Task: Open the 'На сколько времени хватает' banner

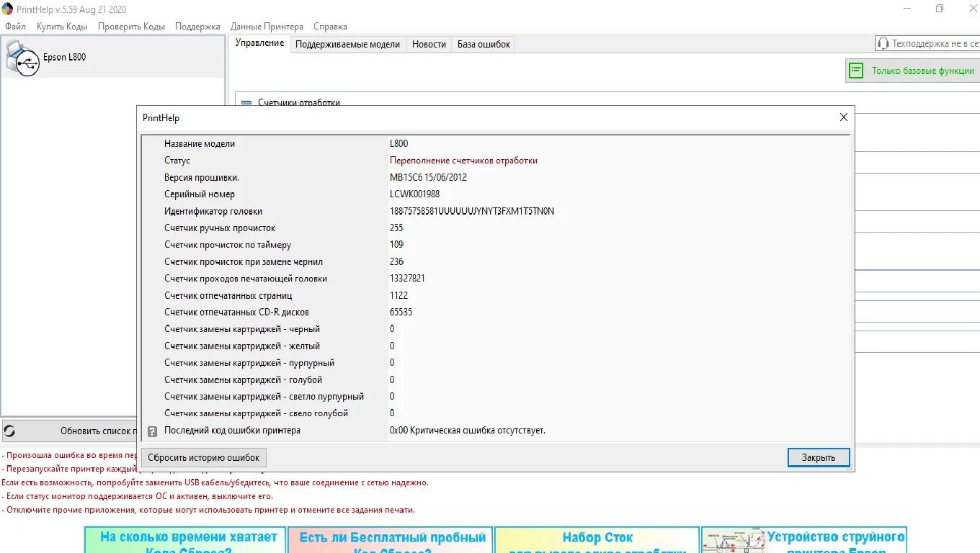Action: [x=185, y=540]
